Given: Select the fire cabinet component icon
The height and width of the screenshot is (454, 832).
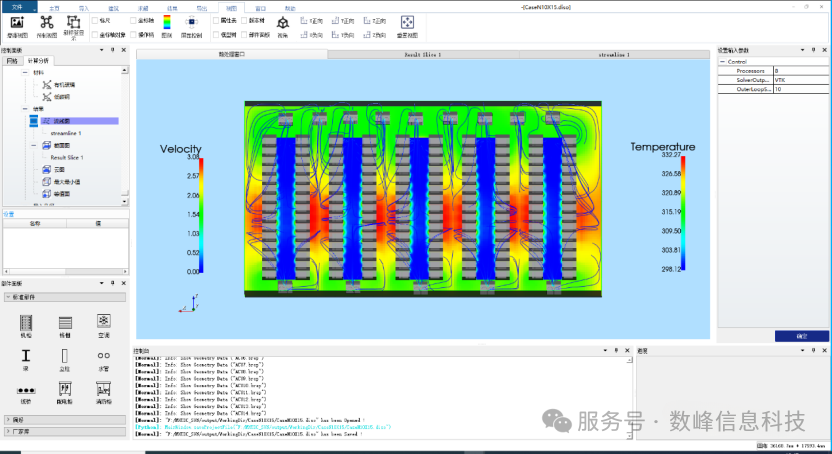Looking at the screenshot, I should [x=103, y=389].
